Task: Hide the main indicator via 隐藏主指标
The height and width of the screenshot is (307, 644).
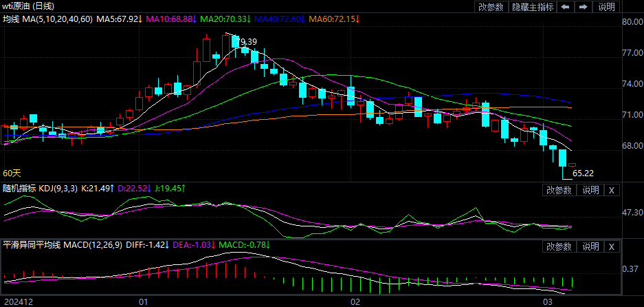Action: 533,7
